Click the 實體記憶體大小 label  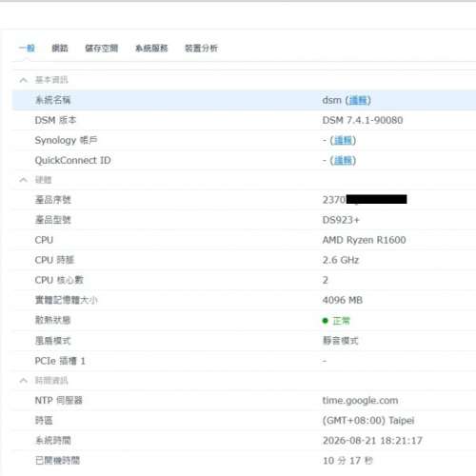point(66,300)
